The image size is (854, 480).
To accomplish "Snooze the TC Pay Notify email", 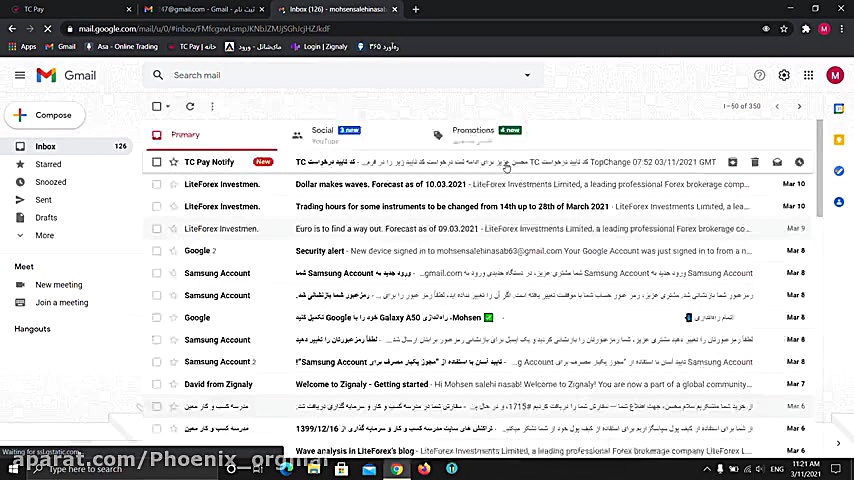I will 799,162.
